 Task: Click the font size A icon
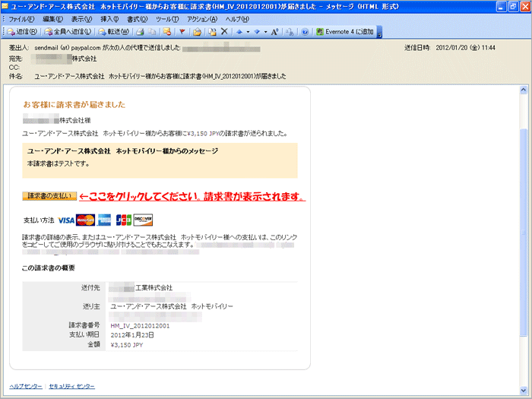tap(274, 32)
